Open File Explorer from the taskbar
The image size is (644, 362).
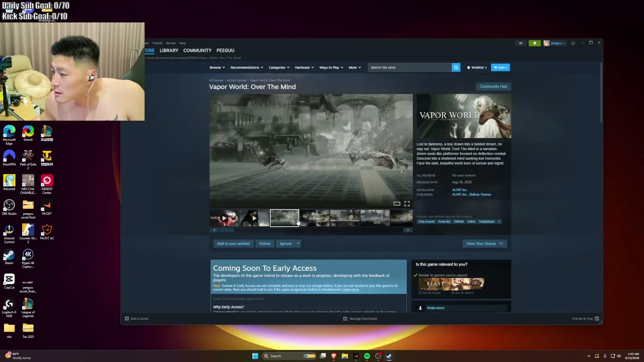345,356
